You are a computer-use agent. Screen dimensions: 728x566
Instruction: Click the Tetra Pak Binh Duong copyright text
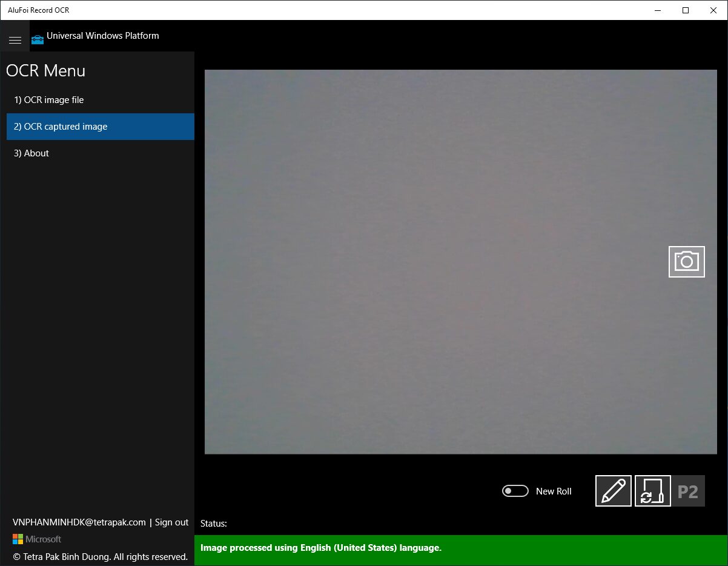pos(101,556)
